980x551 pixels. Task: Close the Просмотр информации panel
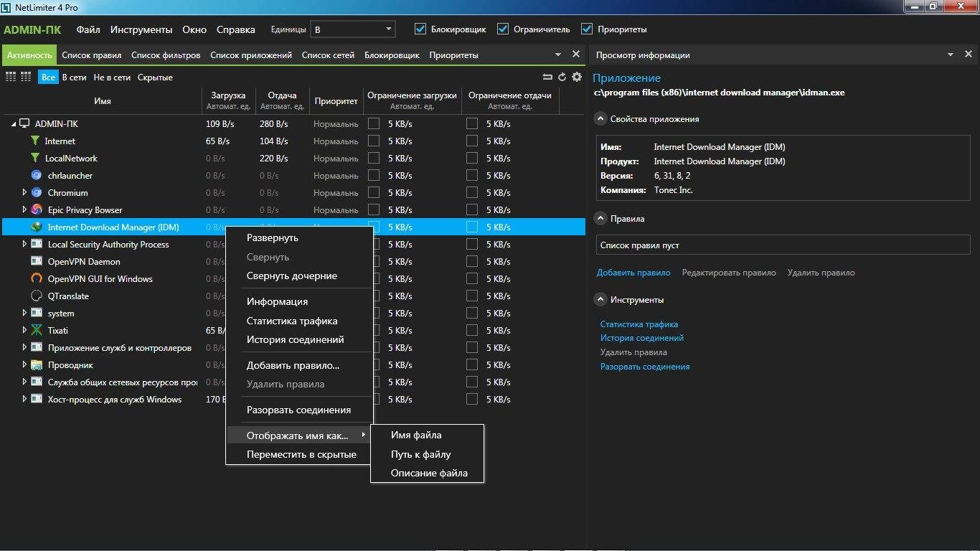click(969, 55)
